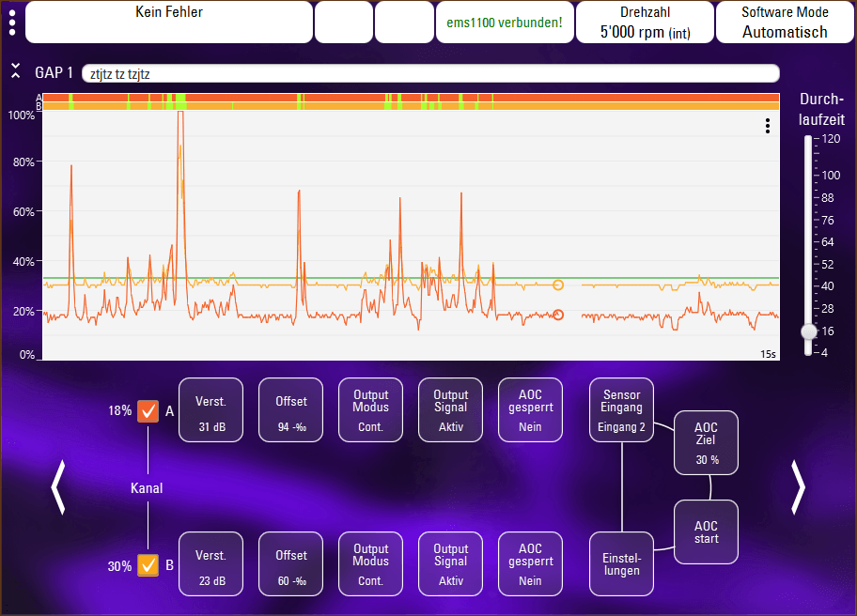
Task: Open Sensor Eingang selection for Eingang 2
Action: pos(621,410)
